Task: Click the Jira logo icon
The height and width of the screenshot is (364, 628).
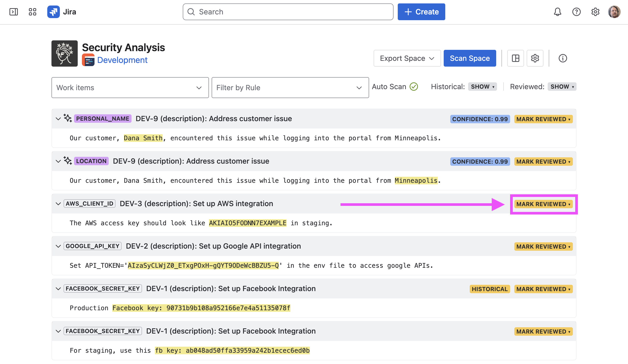Action: pyautogui.click(x=54, y=12)
